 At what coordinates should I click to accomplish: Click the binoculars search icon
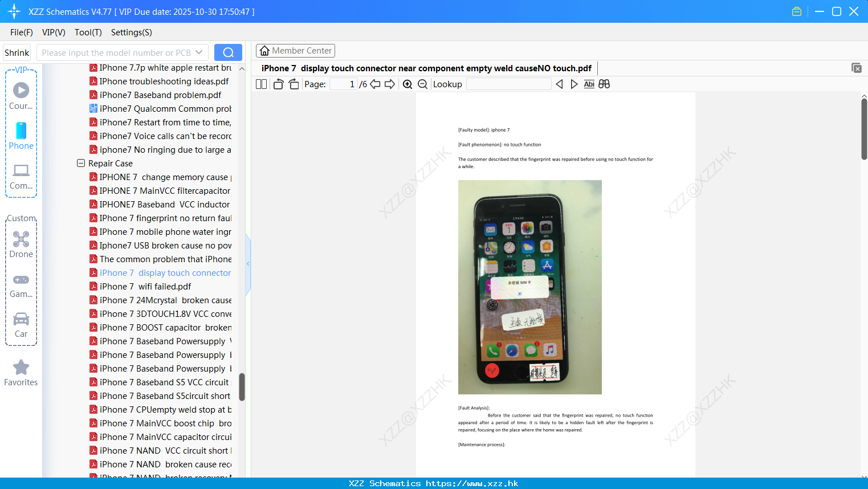point(604,84)
